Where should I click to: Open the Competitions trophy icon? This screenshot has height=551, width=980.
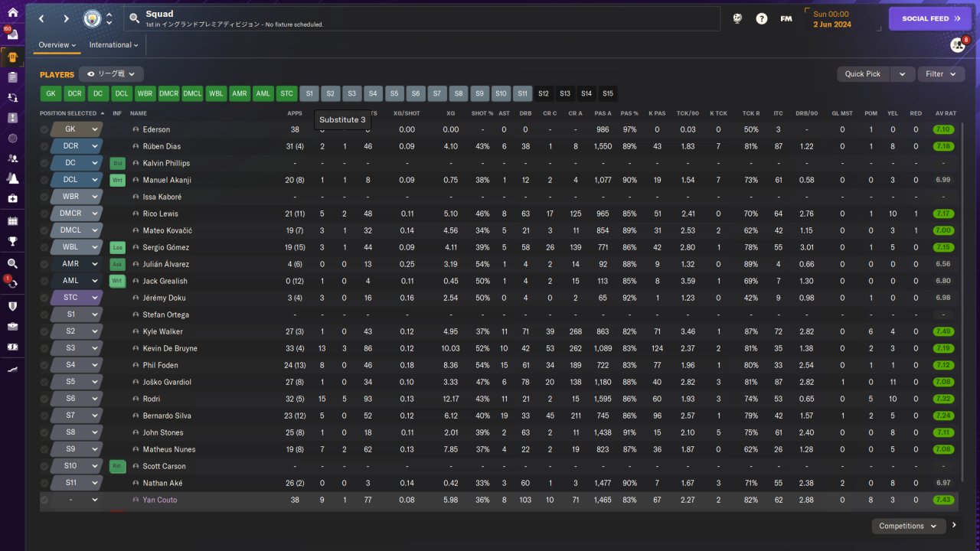[x=12, y=241]
